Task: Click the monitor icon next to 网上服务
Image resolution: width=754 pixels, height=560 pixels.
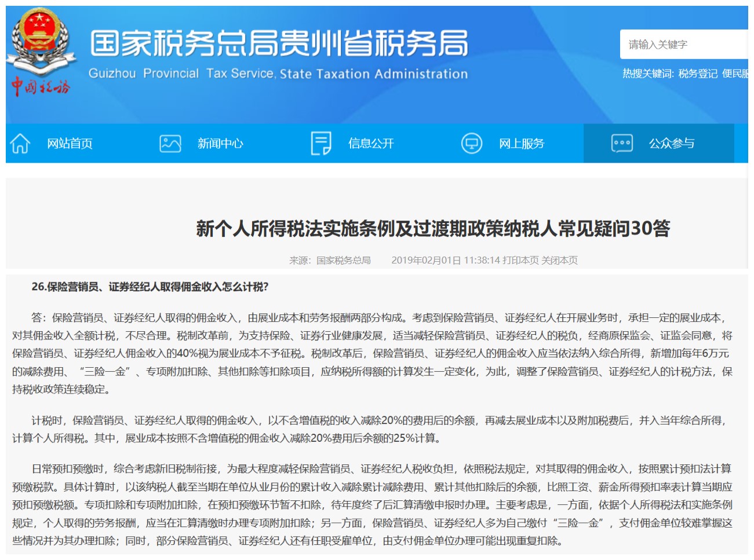Action: [471, 144]
